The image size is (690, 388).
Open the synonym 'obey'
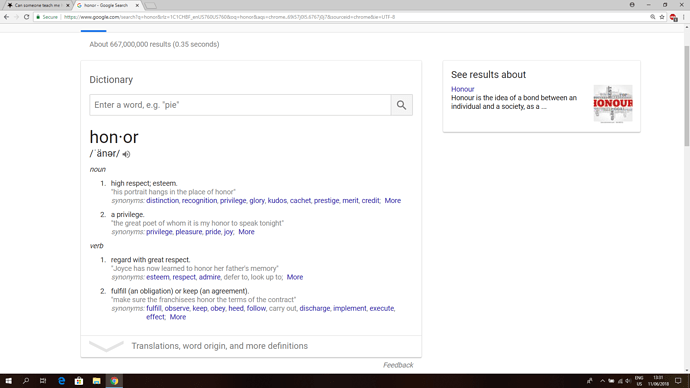point(217,308)
